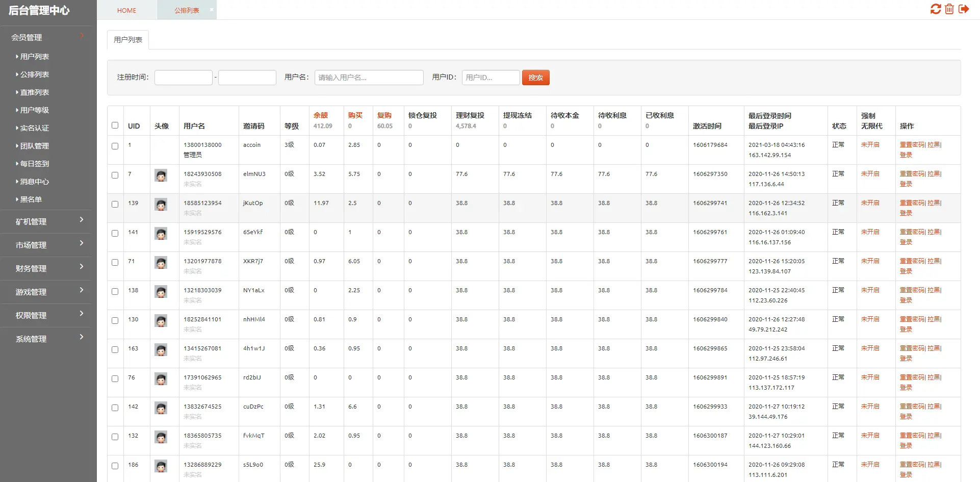The width and height of the screenshot is (980, 482).
Task: Select checkbox for UID 139
Action: point(115,204)
